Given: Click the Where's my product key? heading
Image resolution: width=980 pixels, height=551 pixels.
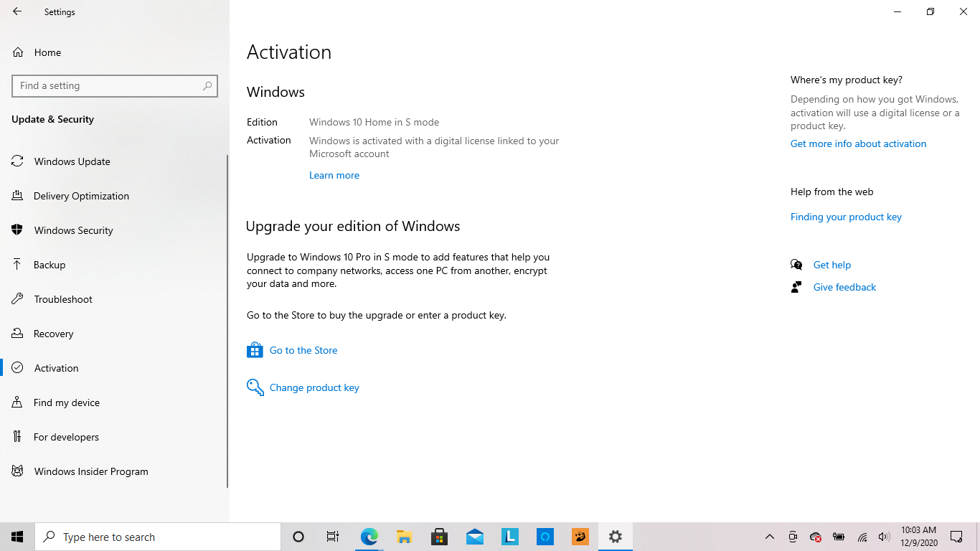Looking at the screenshot, I should [x=847, y=80].
